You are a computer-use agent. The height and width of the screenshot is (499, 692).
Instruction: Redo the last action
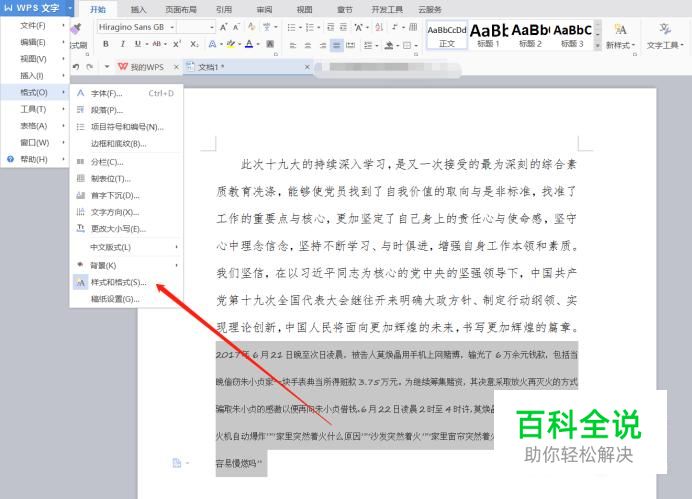[x=90, y=67]
